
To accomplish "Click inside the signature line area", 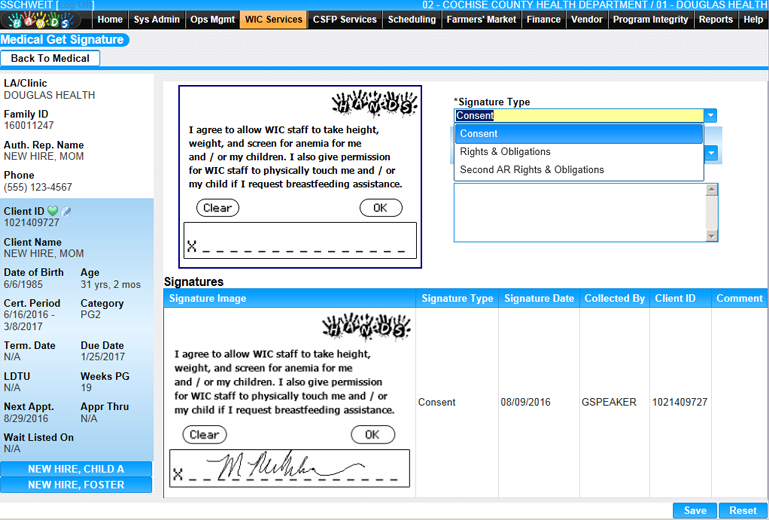I will (300, 242).
